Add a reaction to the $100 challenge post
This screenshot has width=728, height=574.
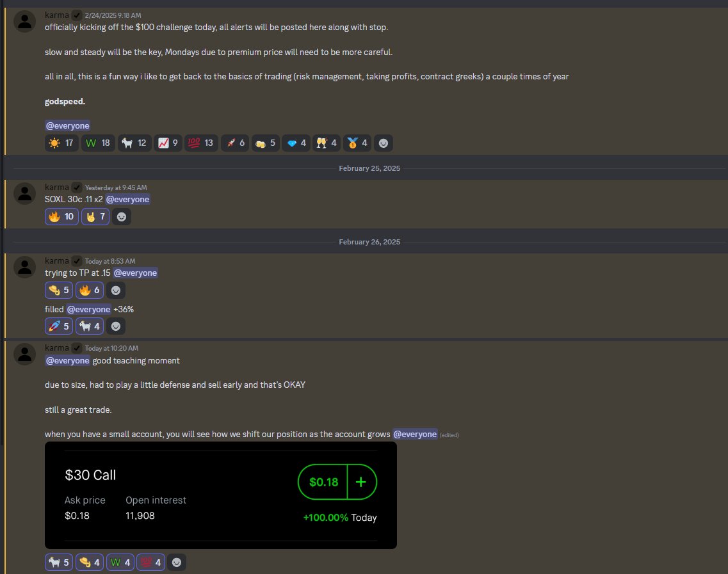(x=384, y=143)
